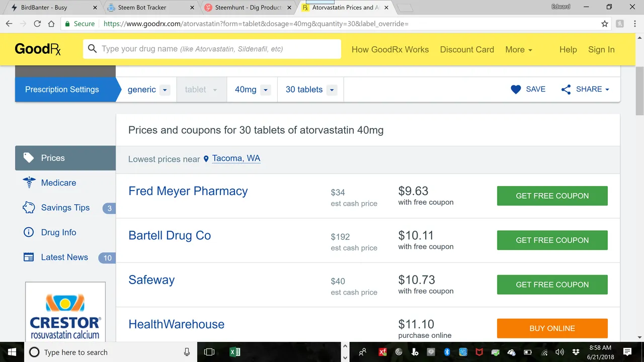Select the Atorvastatin Prices tab
The image size is (644, 362).
(x=345, y=8)
